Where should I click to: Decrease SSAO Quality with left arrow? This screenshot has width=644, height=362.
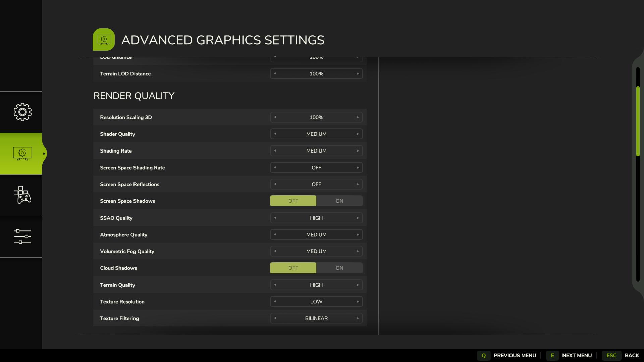click(x=275, y=218)
